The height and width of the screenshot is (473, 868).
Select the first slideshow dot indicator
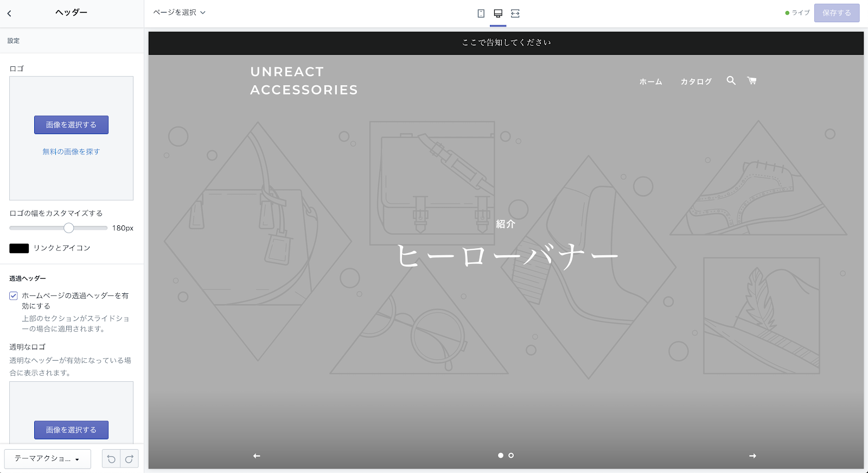coord(500,456)
